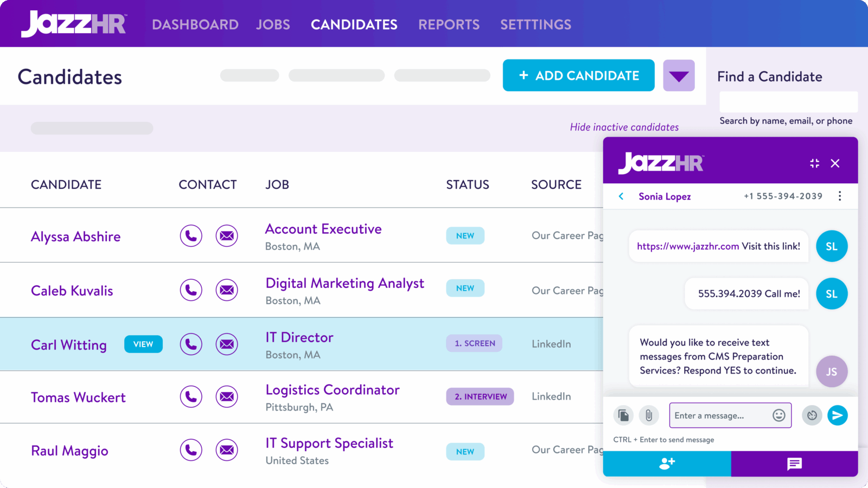Open the three-dot menu beside Sonia Lopez's number
The width and height of the screenshot is (868, 488).
point(840,196)
